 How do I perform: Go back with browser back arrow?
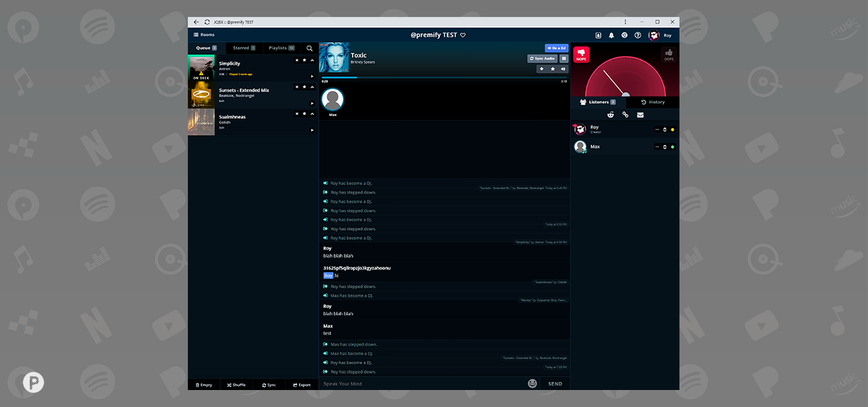[x=197, y=22]
